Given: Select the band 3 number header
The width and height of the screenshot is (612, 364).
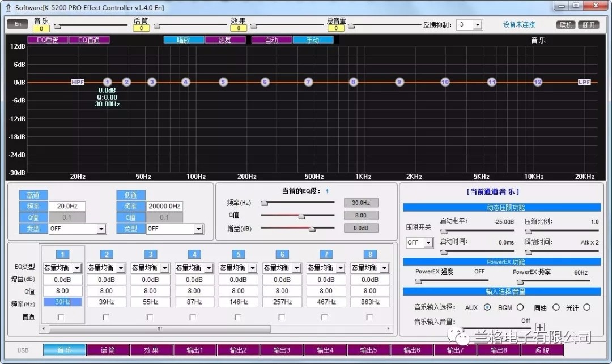Looking at the screenshot, I should (x=150, y=254).
